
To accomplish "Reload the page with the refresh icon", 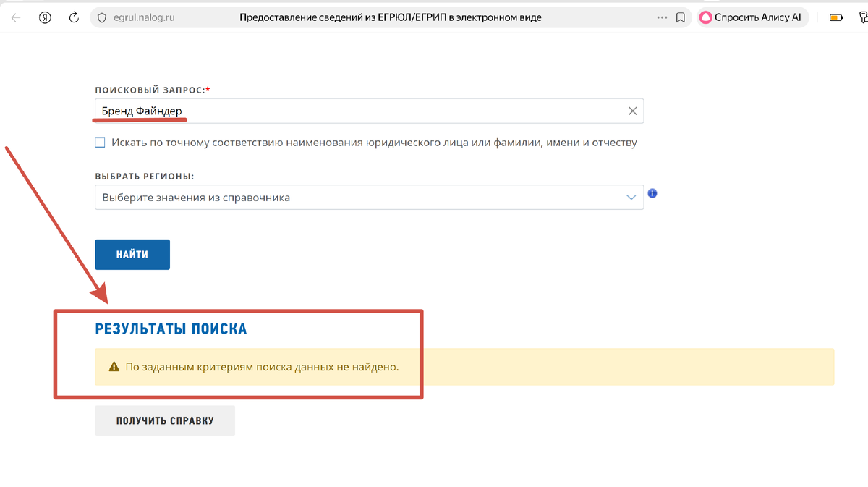I will tap(74, 17).
